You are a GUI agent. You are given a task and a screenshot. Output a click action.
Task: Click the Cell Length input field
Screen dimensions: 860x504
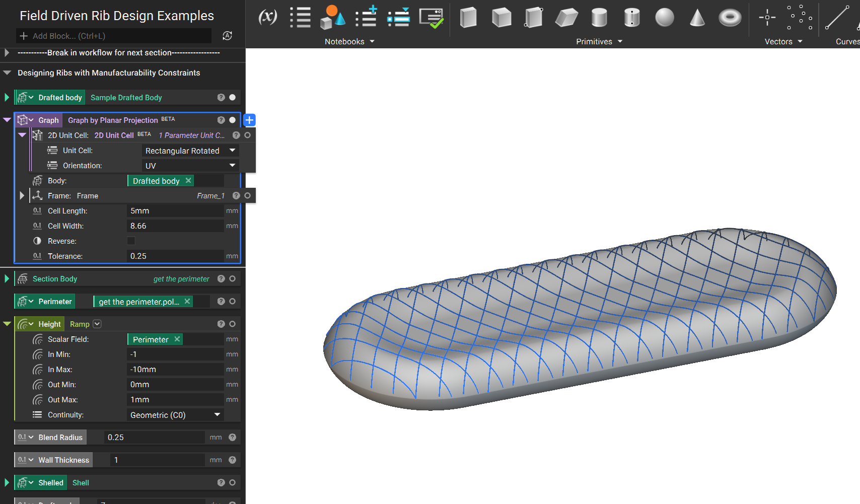[x=174, y=211]
